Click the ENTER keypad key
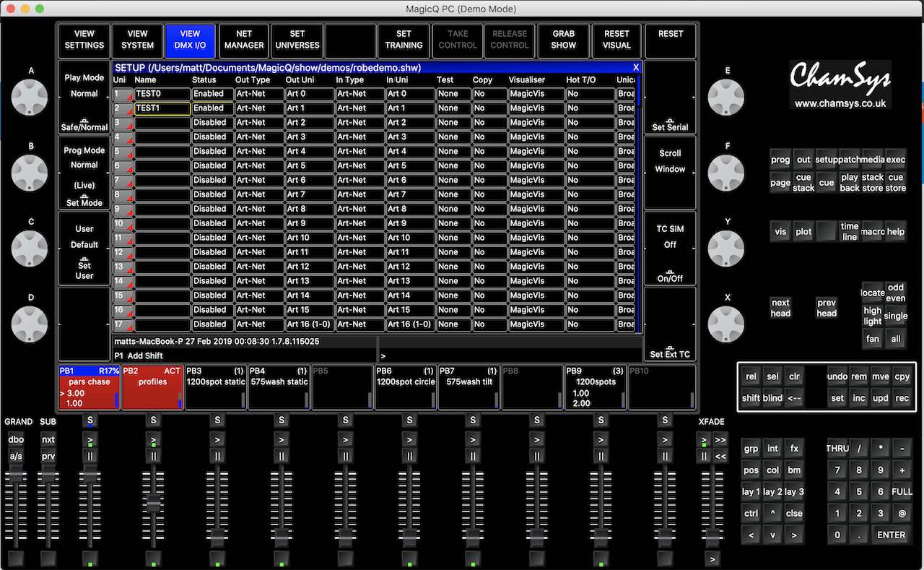Image resolution: width=924 pixels, height=570 pixels. pos(892,535)
